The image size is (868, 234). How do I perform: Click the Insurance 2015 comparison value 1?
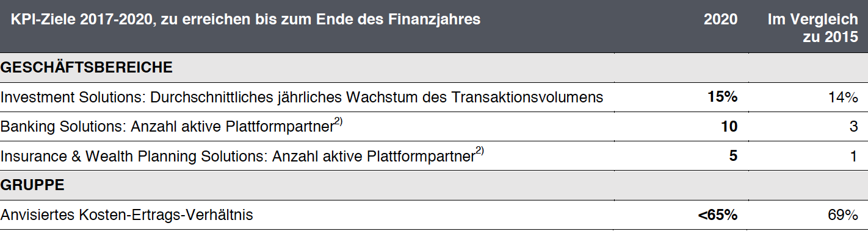point(855,156)
